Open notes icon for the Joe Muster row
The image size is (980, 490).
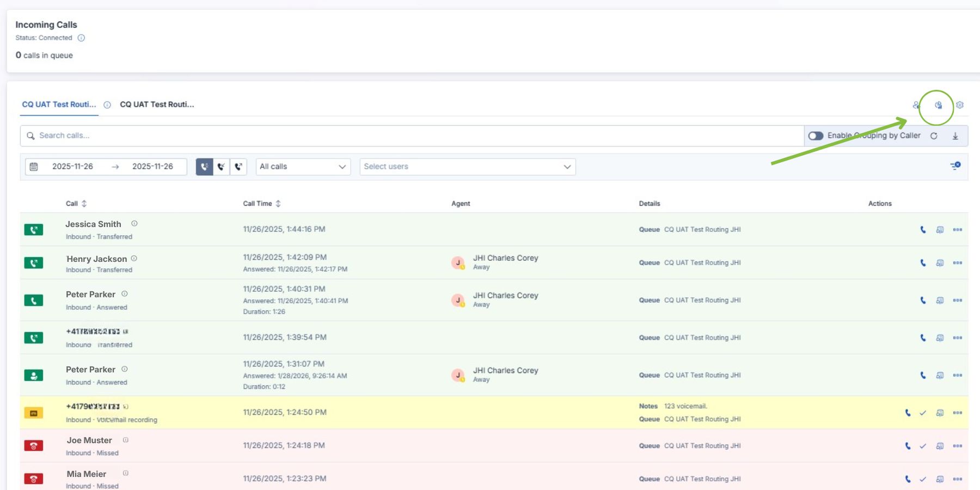tap(940, 446)
